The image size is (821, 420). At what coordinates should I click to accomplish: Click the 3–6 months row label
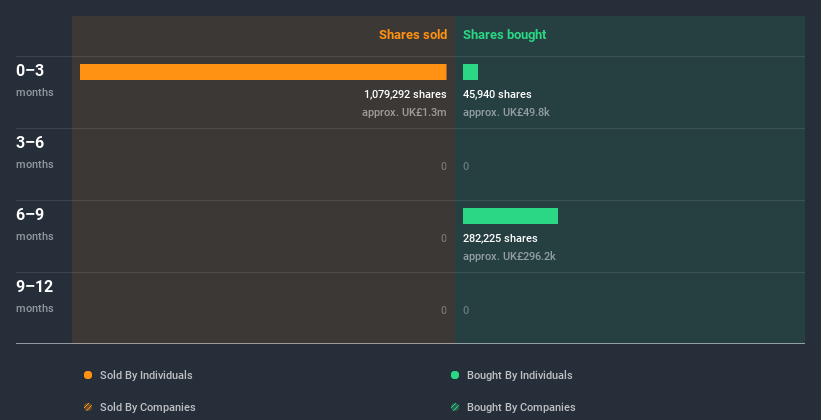[35, 152]
